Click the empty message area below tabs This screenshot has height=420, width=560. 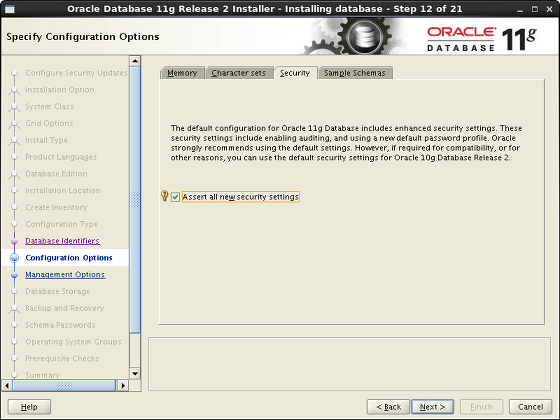(x=349, y=364)
